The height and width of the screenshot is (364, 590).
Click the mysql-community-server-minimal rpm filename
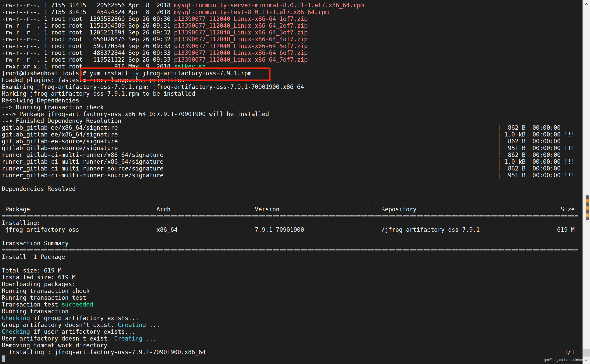pyautogui.click(x=269, y=5)
